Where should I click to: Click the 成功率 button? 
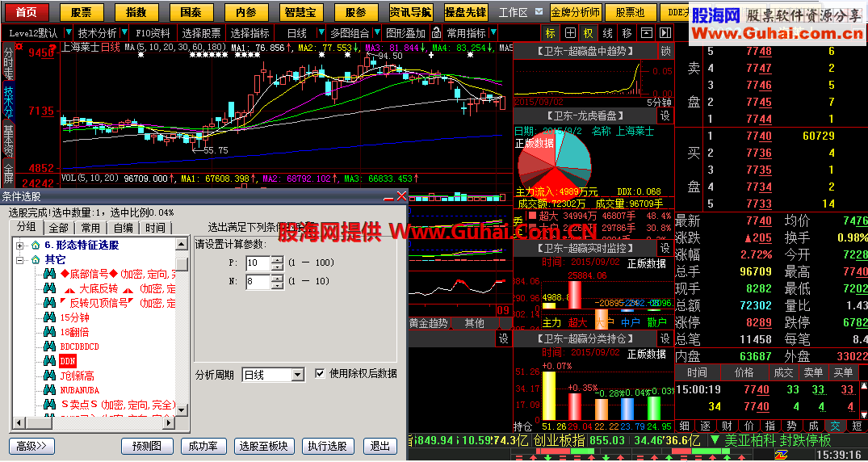pyautogui.click(x=204, y=446)
